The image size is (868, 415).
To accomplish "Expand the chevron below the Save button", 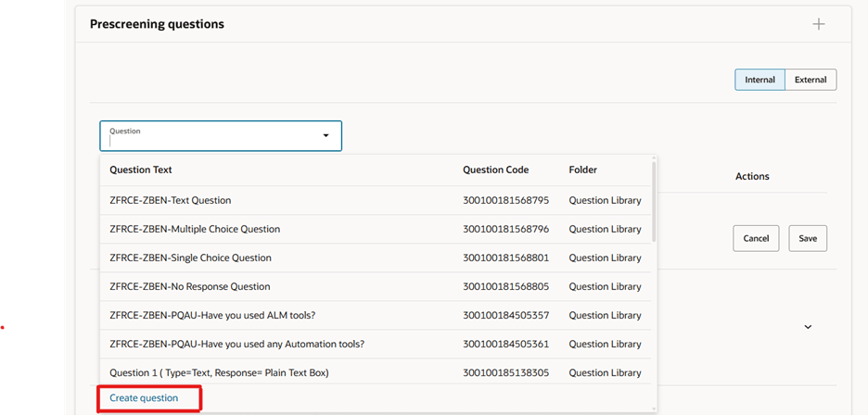I will pyautogui.click(x=808, y=327).
